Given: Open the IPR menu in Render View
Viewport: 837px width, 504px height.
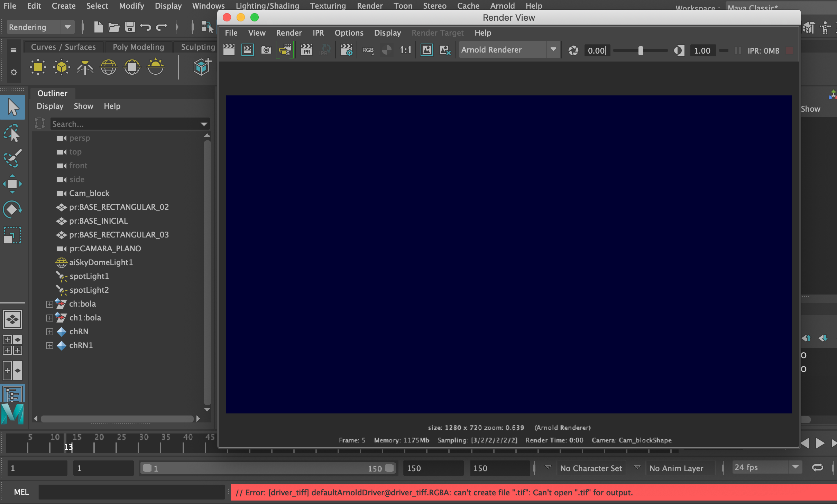Looking at the screenshot, I should (318, 33).
